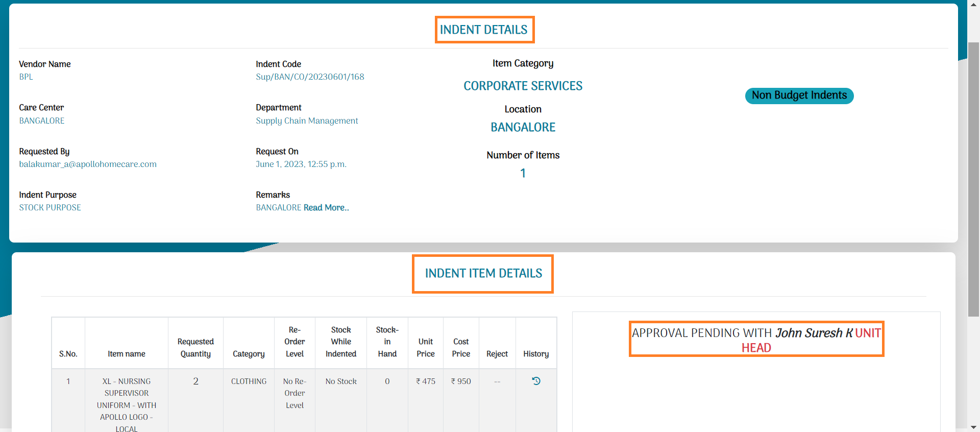Image resolution: width=980 pixels, height=432 pixels.
Task: Click Read More in Remarks
Action: (x=326, y=208)
